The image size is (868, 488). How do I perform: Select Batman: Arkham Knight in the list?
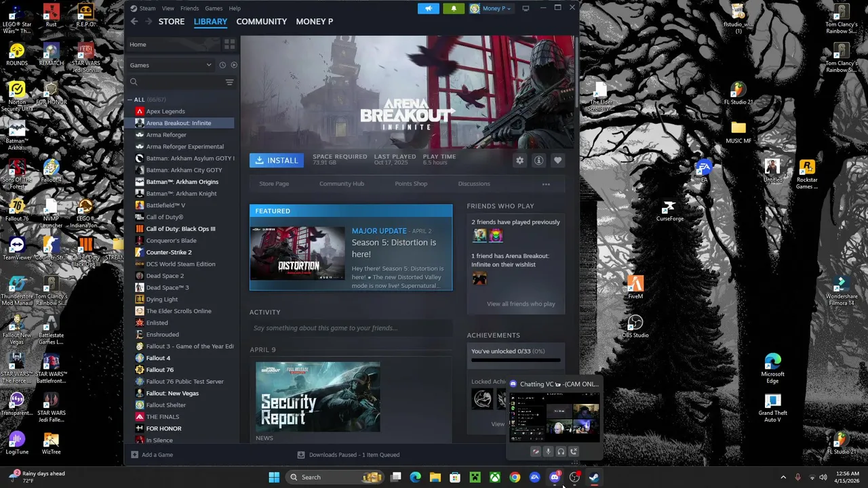(180, 193)
